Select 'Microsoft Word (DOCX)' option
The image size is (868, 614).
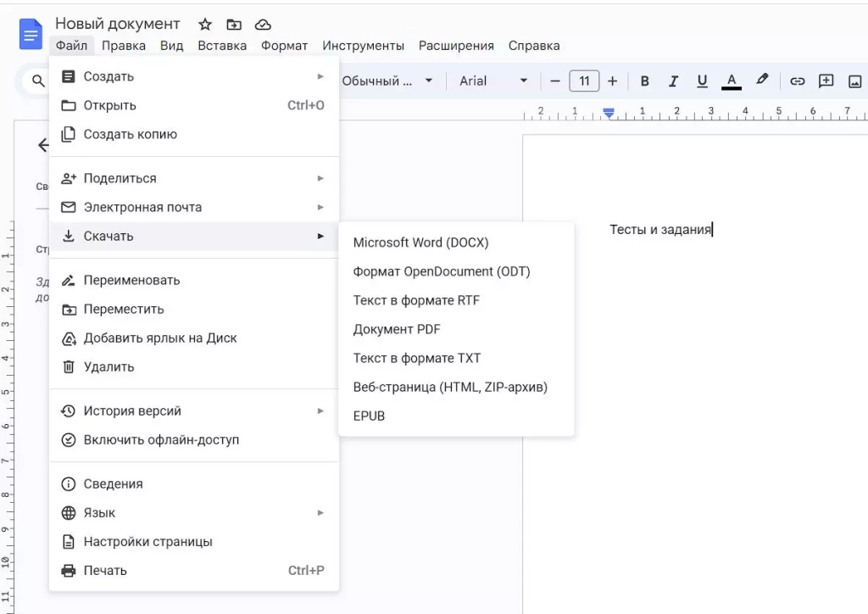click(420, 243)
